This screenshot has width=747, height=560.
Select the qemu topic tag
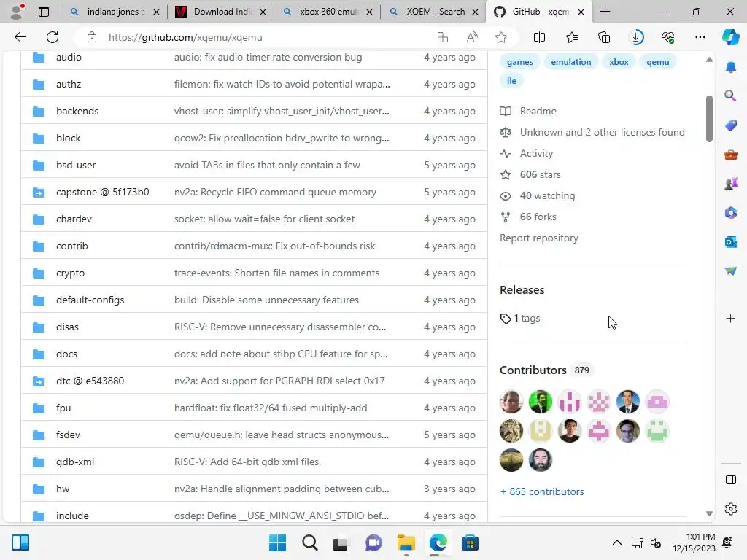click(657, 62)
